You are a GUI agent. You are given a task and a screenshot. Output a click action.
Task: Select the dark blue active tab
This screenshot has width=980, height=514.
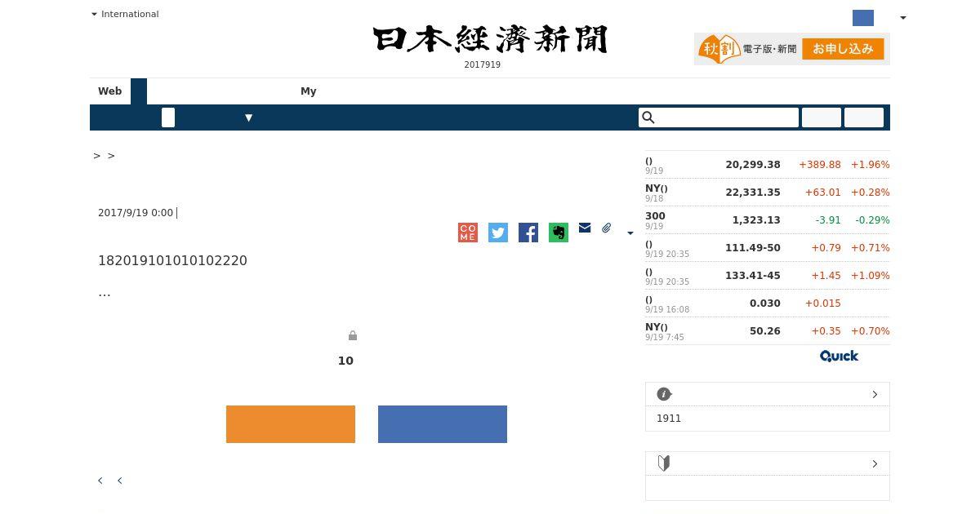pyautogui.click(x=139, y=91)
